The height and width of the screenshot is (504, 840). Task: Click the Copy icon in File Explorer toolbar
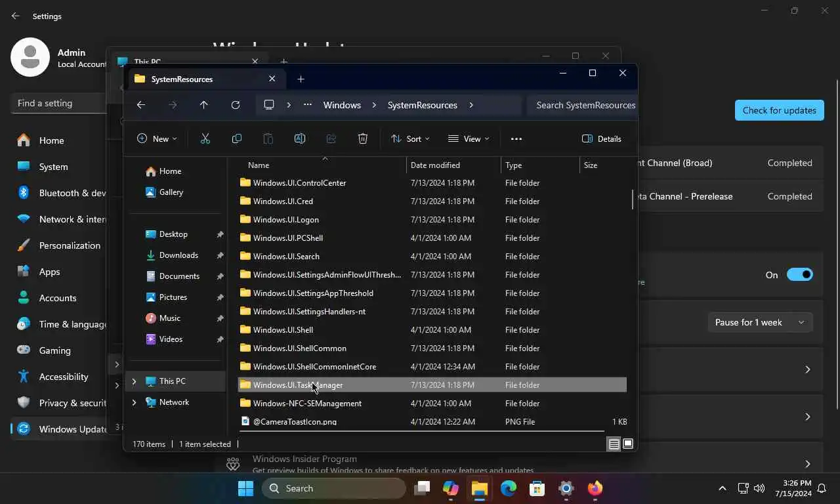tap(237, 138)
